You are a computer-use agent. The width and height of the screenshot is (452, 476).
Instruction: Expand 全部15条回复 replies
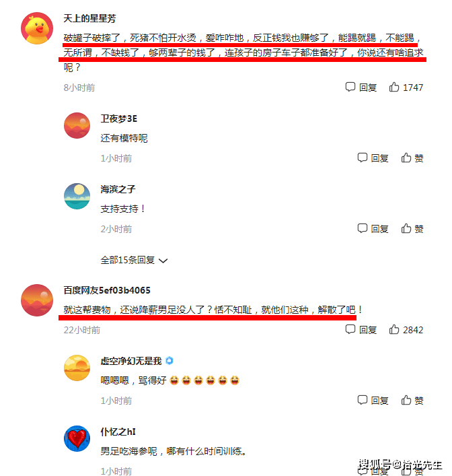tap(134, 260)
